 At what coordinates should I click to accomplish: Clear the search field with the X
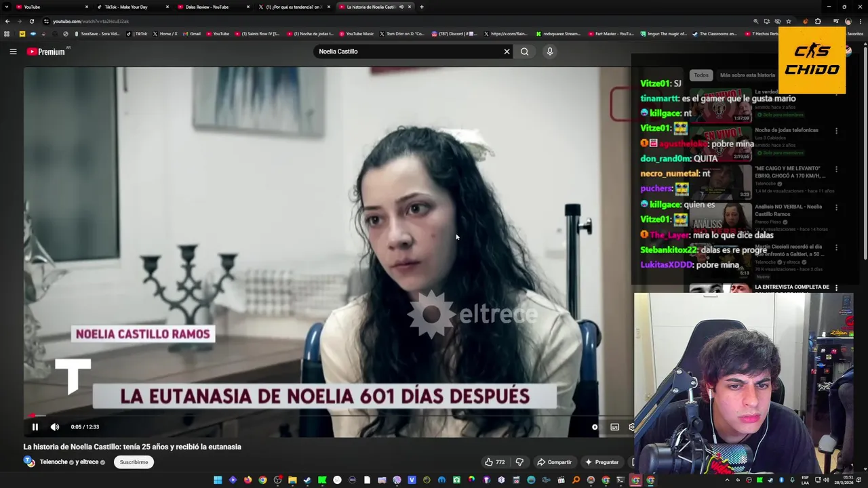[x=507, y=52]
